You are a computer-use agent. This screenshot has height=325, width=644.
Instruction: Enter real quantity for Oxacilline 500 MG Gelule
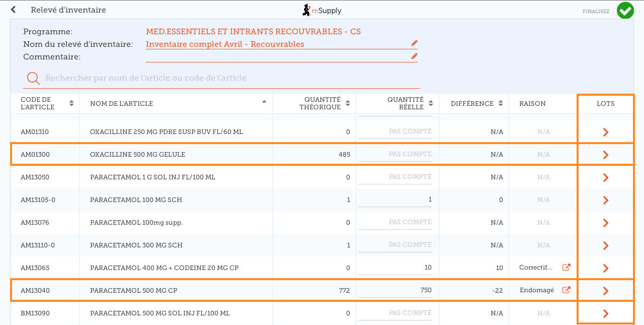click(x=395, y=154)
